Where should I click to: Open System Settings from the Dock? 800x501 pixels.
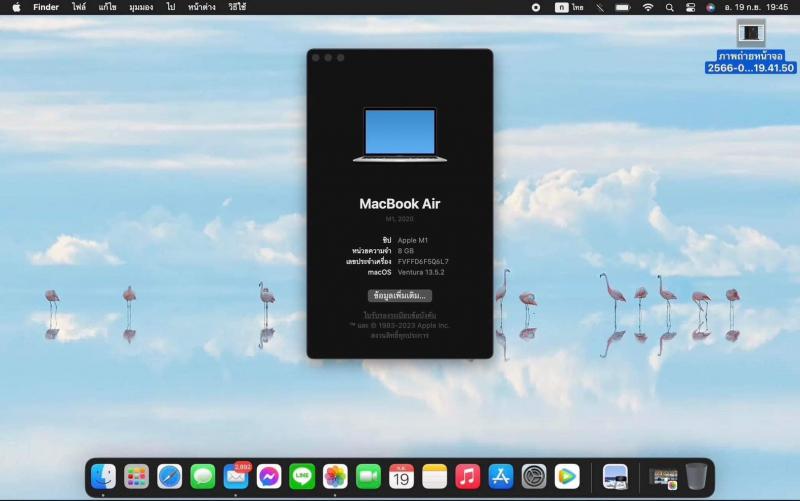(534, 477)
